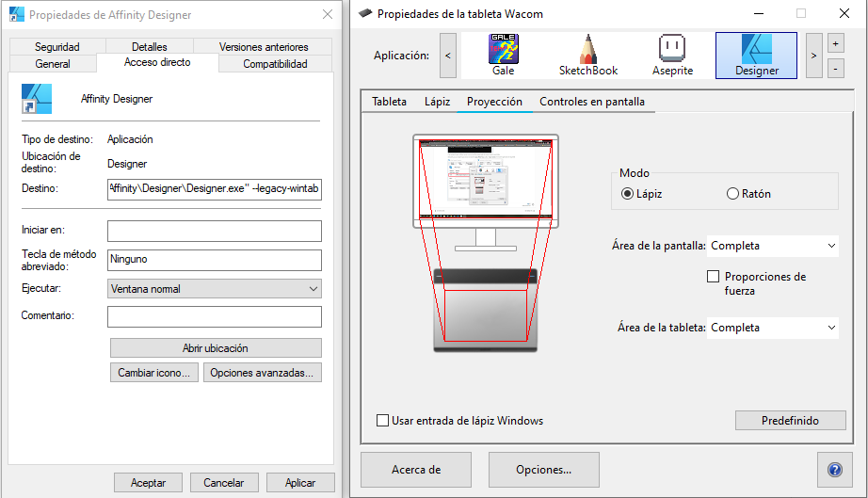Click the Tecla de método abreviado field
Screen dimensions: 868x498
coord(215,260)
